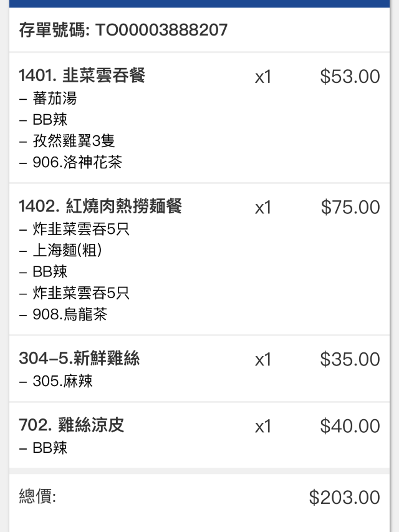This screenshot has height=532, width=399.
Task: Click the $35.00 price
Action: pyautogui.click(x=350, y=359)
